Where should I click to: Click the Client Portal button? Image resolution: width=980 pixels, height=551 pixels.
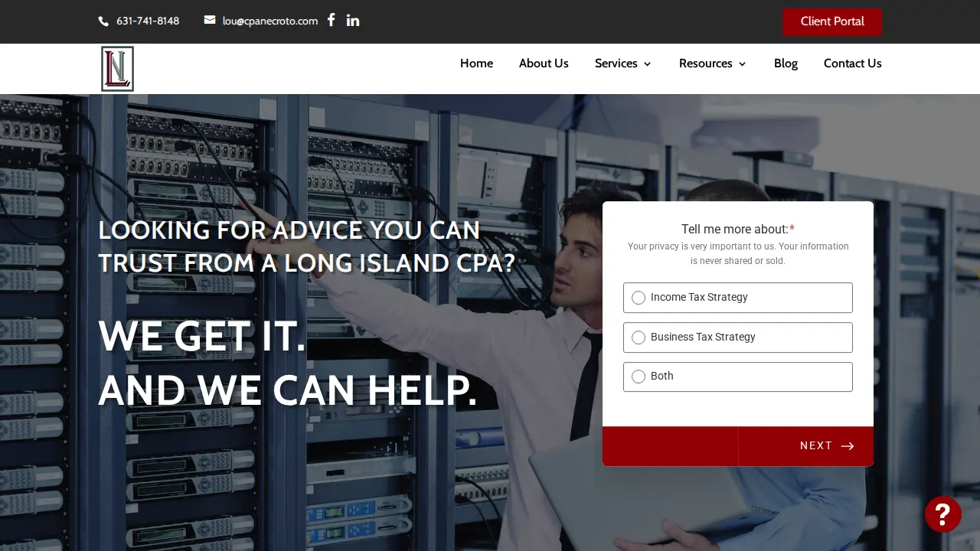(x=832, y=21)
